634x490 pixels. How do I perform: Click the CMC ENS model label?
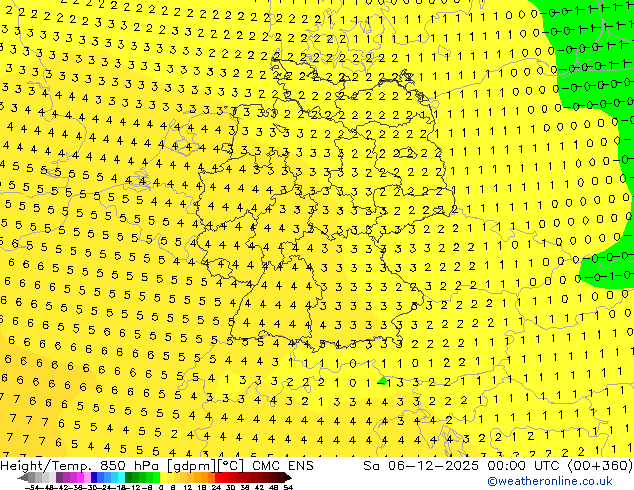[283, 466]
